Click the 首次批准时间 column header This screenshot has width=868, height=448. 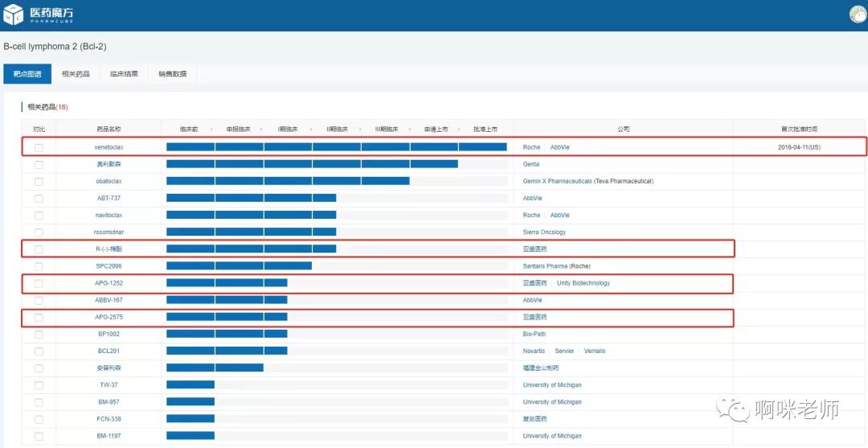799,129
